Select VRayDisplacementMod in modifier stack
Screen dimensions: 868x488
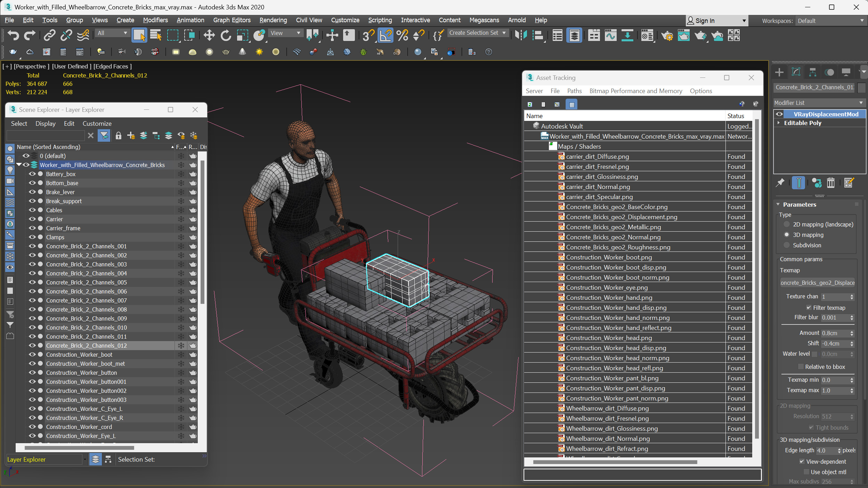click(826, 114)
